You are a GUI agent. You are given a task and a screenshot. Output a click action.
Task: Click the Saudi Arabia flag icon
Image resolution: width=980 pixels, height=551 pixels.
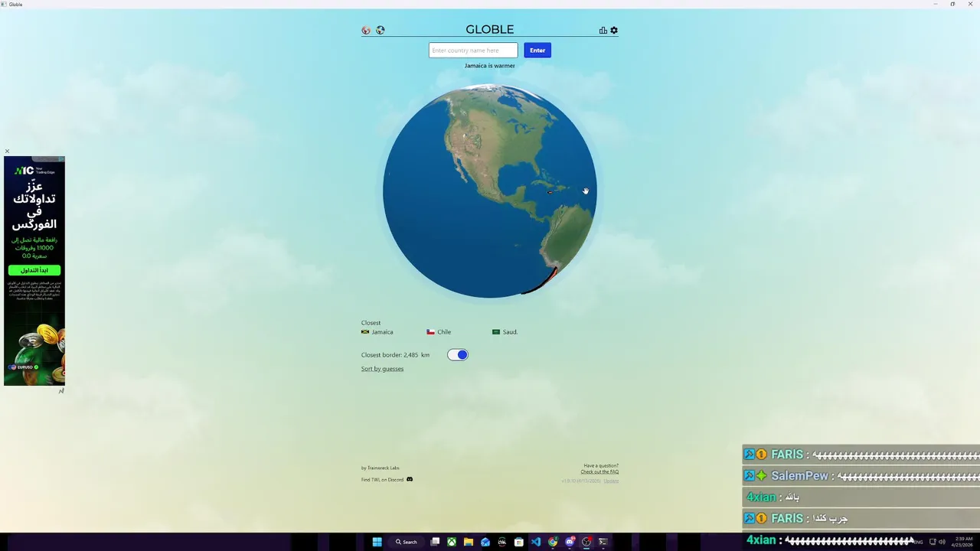496,332
